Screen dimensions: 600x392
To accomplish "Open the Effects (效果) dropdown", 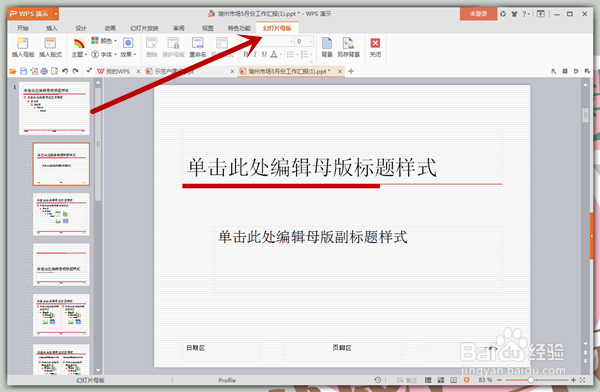I will [x=128, y=47].
